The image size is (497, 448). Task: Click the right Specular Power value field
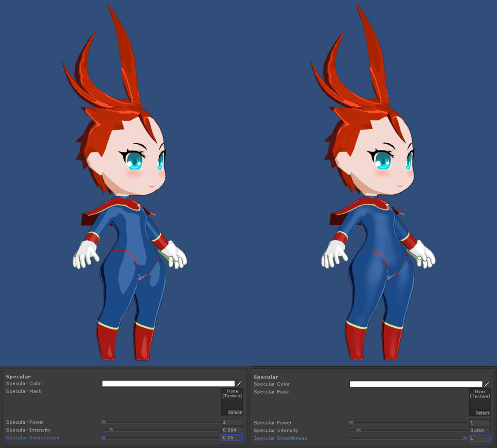(480, 423)
